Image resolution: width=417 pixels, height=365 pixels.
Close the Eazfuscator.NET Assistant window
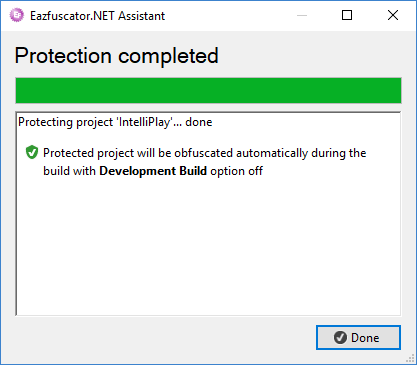[393, 15]
